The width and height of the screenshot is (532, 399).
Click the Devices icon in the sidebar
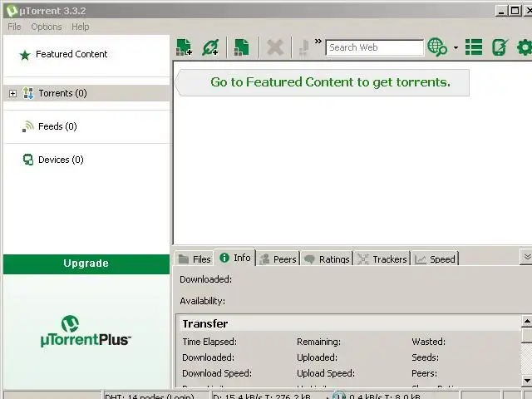28,160
